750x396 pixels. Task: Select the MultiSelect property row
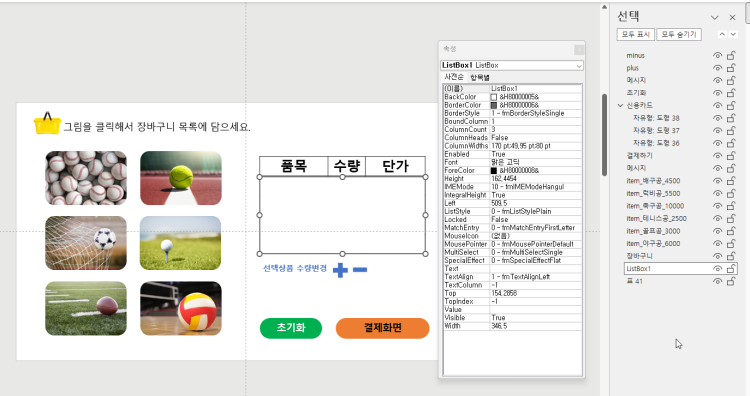pyautogui.click(x=512, y=252)
